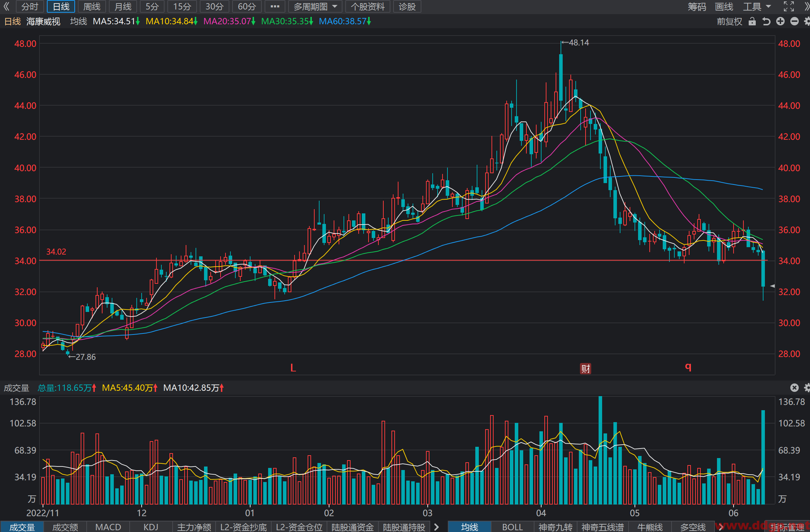Switch to the MACD indicator tab
Image resolution: width=810 pixels, height=532 pixels.
pos(108,527)
